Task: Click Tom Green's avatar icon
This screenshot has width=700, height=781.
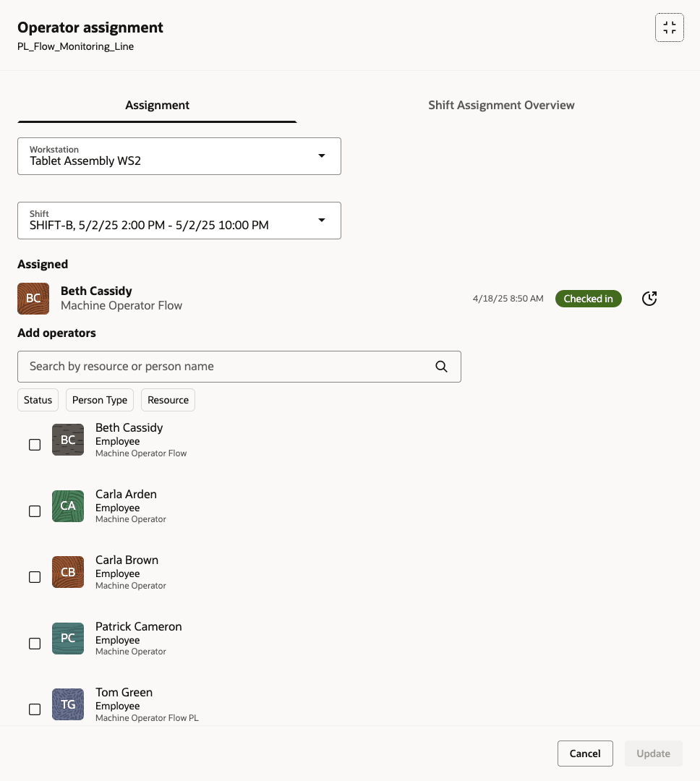Action: pyautogui.click(x=67, y=704)
